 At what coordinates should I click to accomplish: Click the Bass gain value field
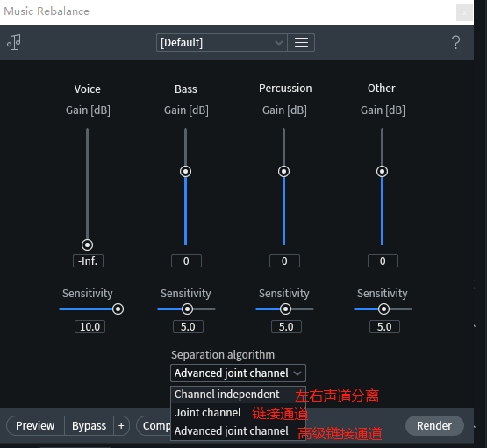click(186, 261)
